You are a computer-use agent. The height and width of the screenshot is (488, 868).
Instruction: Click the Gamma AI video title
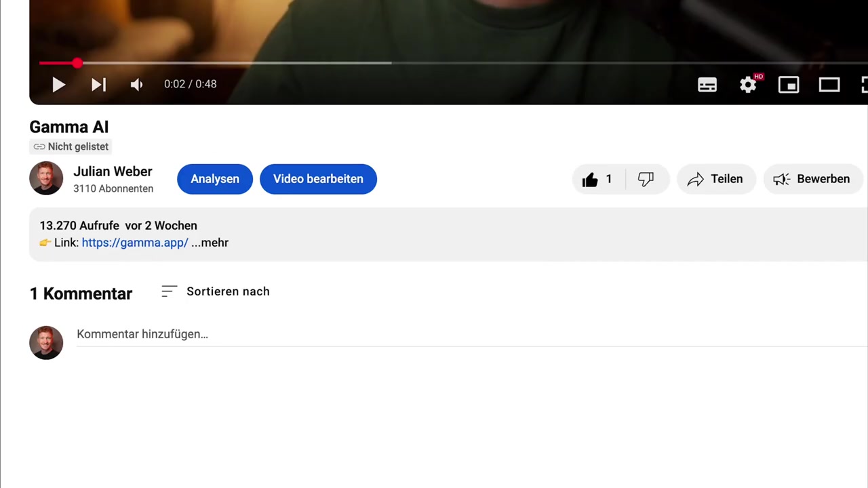pyautogui.click(x=69, y=127)
